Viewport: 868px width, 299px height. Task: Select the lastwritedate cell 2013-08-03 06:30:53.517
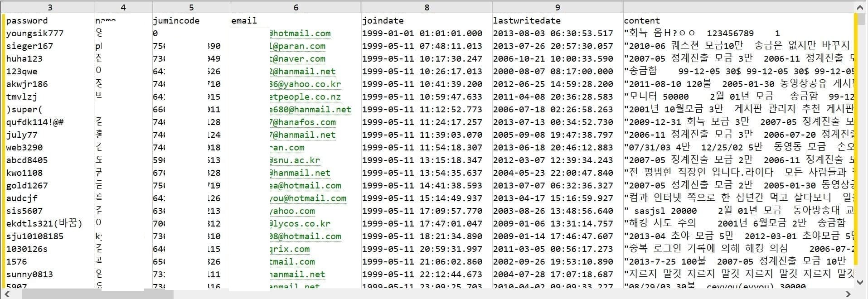click(553, 33)
